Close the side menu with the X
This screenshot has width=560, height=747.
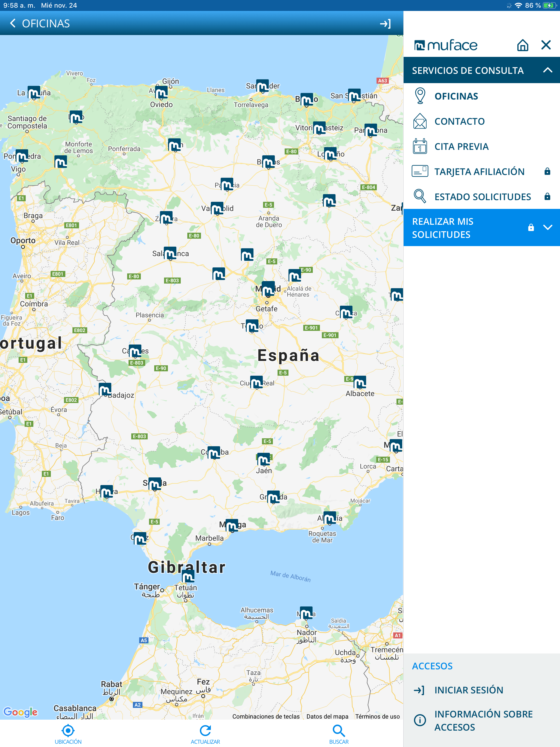pyautogui.click(x=546, y=45)
